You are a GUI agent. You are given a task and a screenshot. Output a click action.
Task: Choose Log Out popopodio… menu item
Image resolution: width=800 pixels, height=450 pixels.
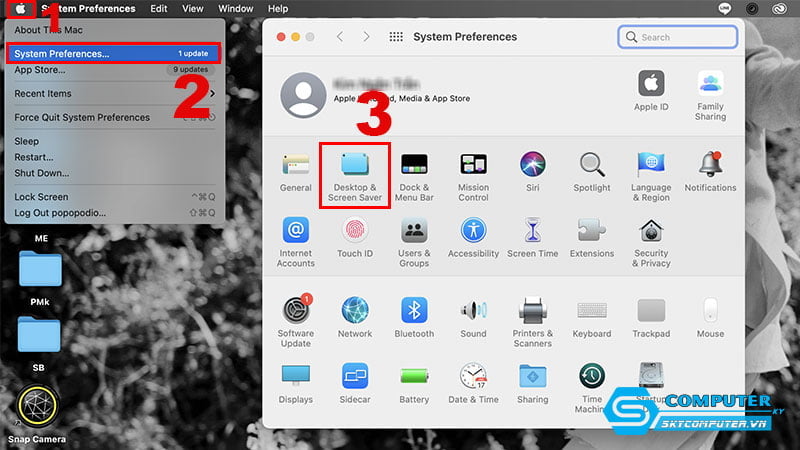(x=114, y=213)
